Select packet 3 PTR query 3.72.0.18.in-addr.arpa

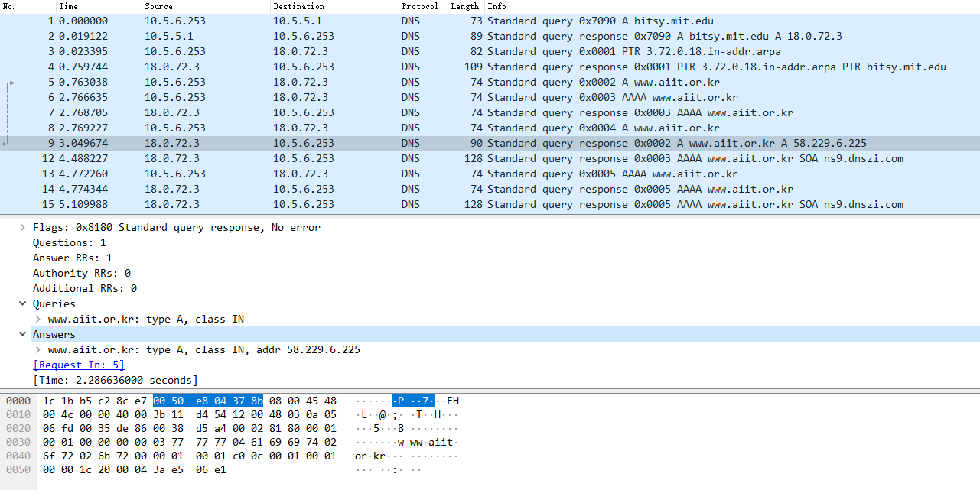(x=490, y=51)
